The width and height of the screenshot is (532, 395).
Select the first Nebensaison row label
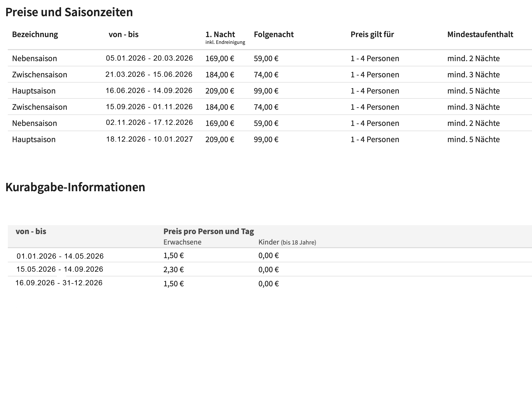34,58
